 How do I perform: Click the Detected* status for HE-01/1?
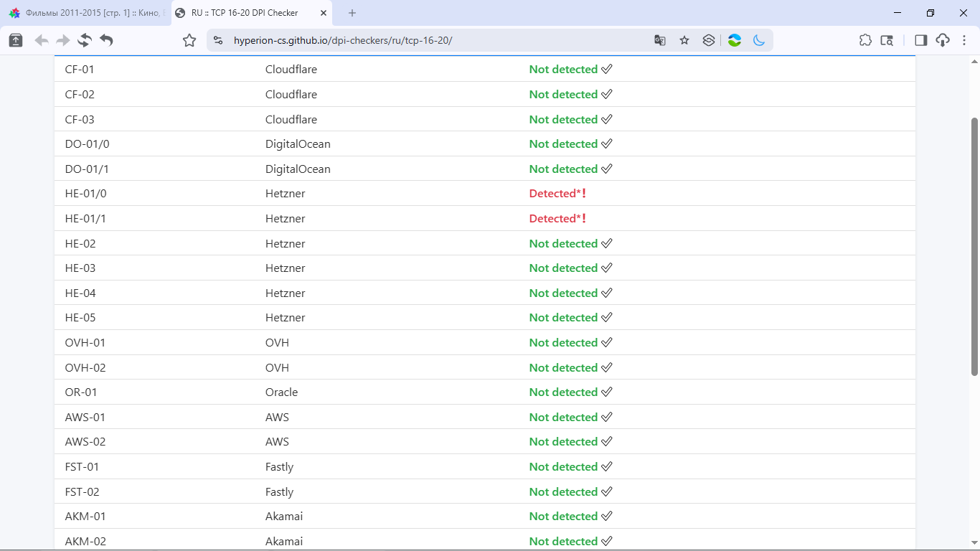pyautogui.click(x=558, y=219)
